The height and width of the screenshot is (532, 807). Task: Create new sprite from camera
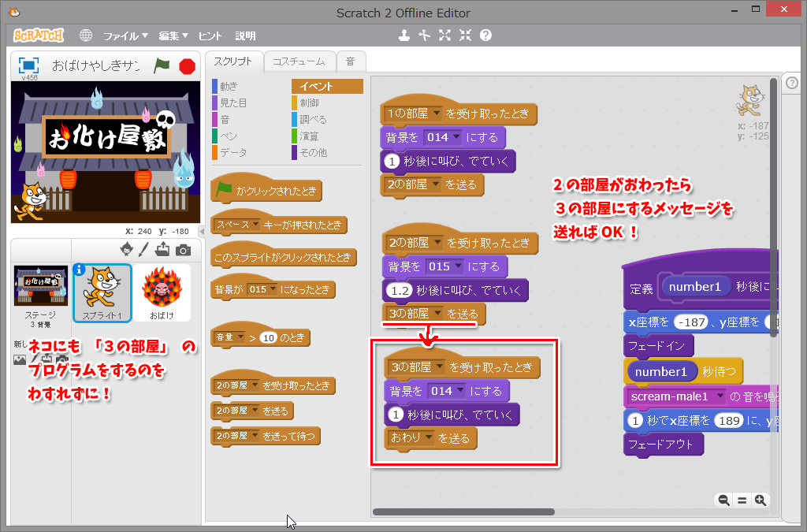pos(183,250)
